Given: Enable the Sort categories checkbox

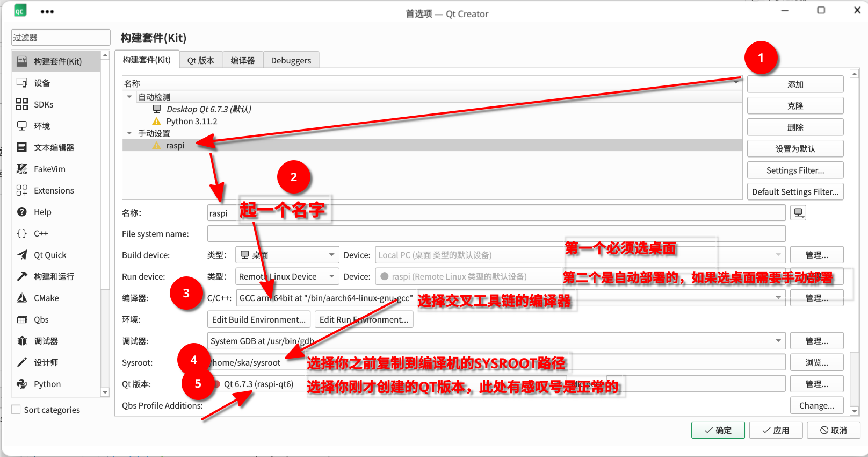Looking at the screenshot, I should pyautogui.click(x=17, y=410).
